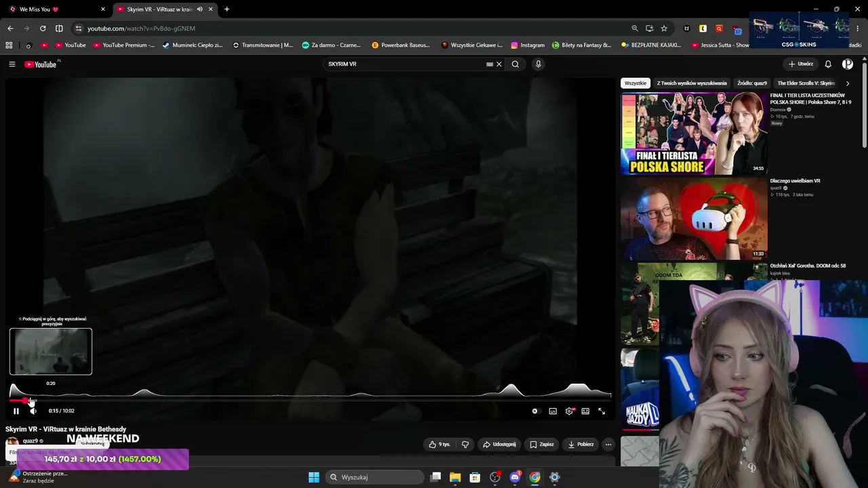This screenshot has width=868, height=488.
Task: Open the YouTube guide hamburger menu
Action: click(x=12, y=64)
